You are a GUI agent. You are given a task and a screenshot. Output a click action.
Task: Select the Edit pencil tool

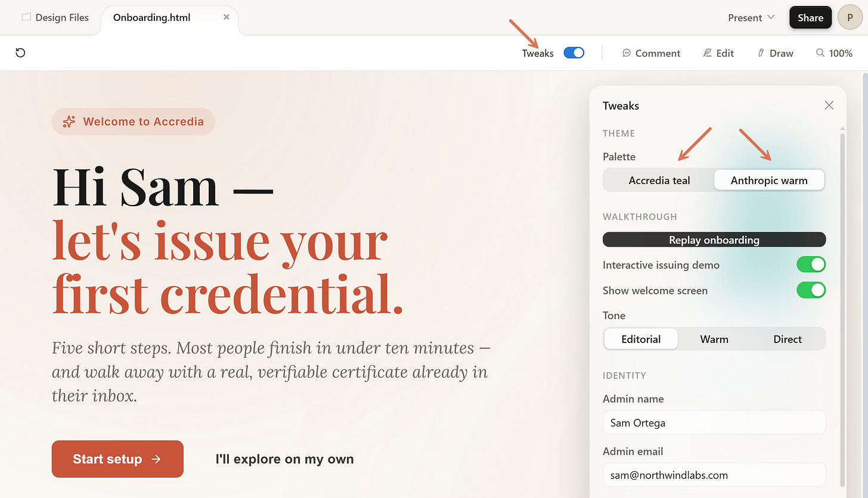click(x=718, y=53)
